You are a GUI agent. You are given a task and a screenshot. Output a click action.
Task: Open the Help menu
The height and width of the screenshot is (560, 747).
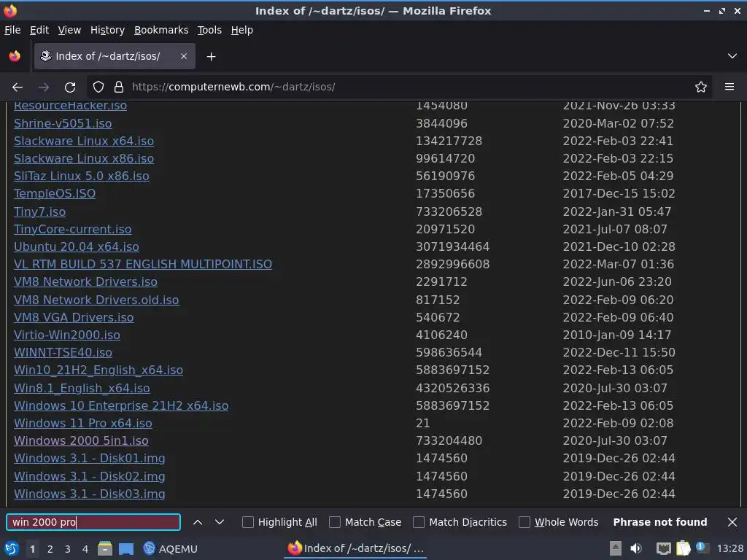coord(242,30)
